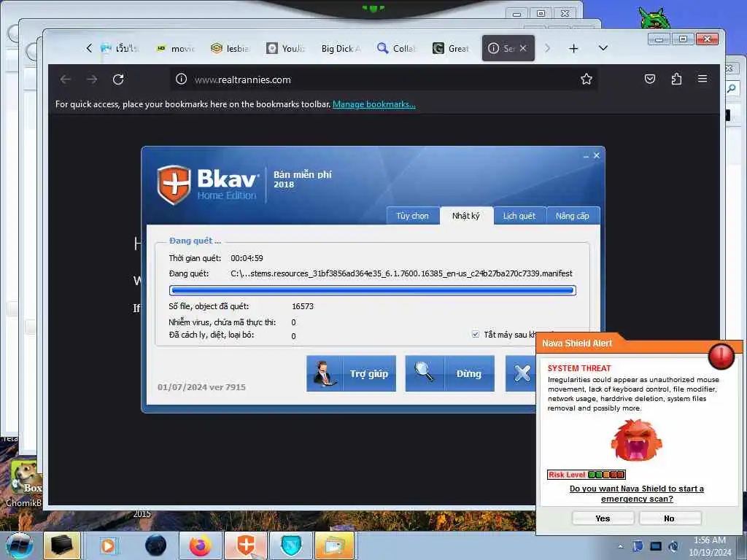Click the green monster desktop icon
Image resolution: width=747 pixels, height=560 pixels.
(x=654, y=18)
